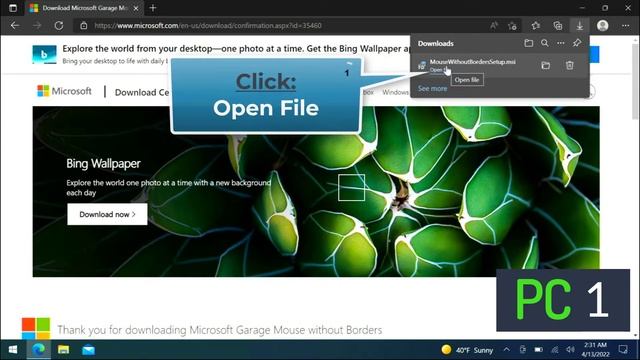This screenshot has height=360, width=640.
Task: Click Download now button for Bing Wallpaper
Action: [x=107, y=214]
